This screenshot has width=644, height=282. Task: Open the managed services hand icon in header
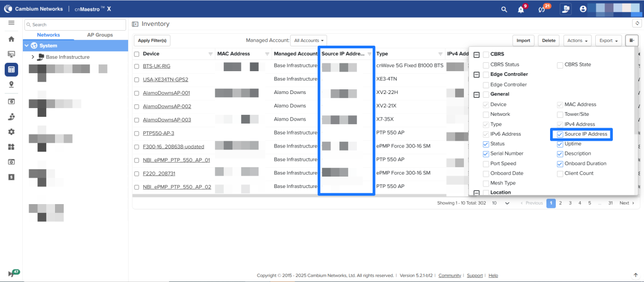coord(566,9)
